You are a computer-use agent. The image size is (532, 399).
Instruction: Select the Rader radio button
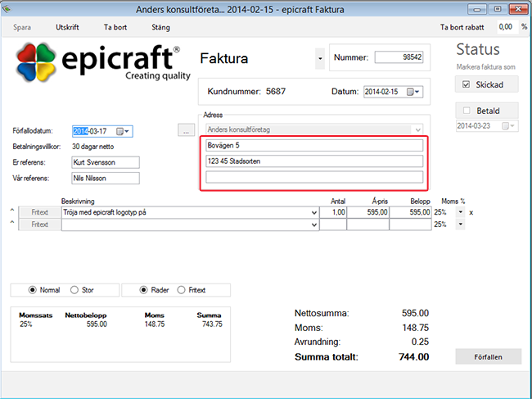(143, 290)
